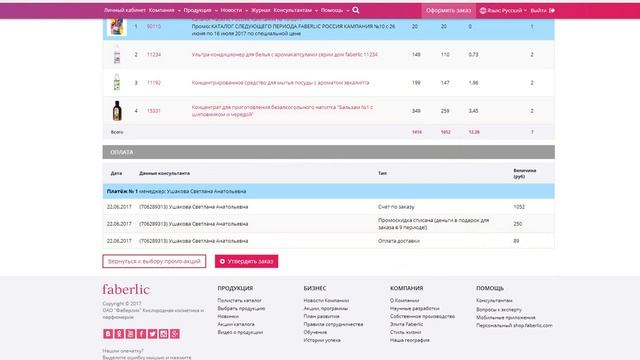Click the ОПЛАТА section header bar
Viewport: 640px width, 360px height.
[329, 152]
